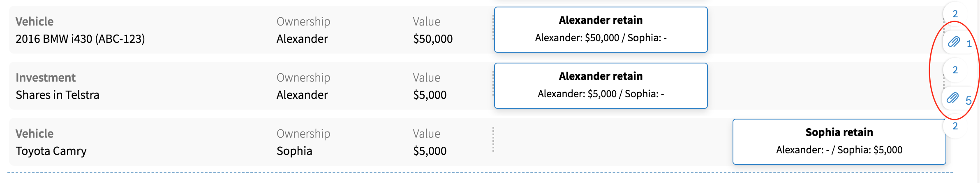Open paperclip attachments for Shares in Telstra
Viewport: 980px width, 183px height.
click(x=953, y=98)
